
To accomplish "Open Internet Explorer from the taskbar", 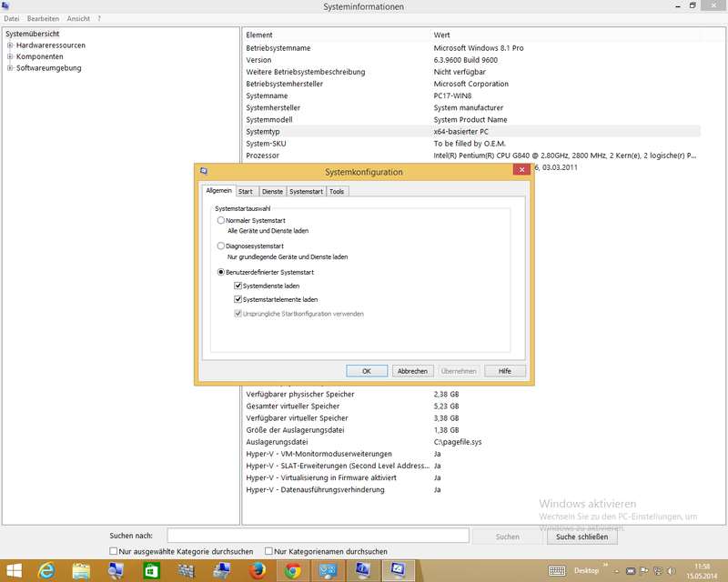I will (47, 570).
